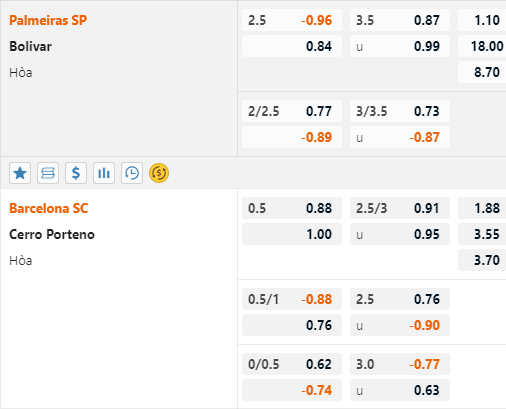Image resolution: width=506 pixels, height=409 pixels.
Task: Choose Barcelona SC win odds 1.88
Action: 482,208
